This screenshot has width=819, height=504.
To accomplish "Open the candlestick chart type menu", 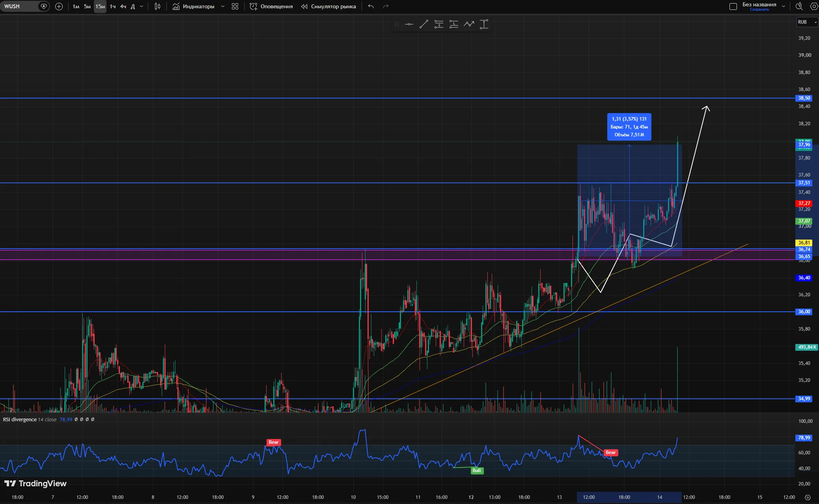I will [158, 6].
